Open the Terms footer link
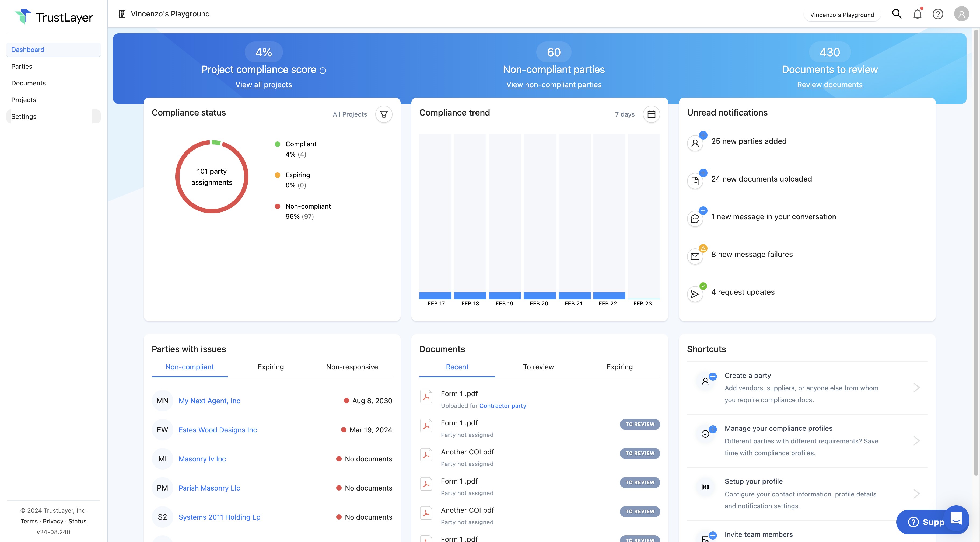Viewport: 980px width, 542px height. pos(29,521)
